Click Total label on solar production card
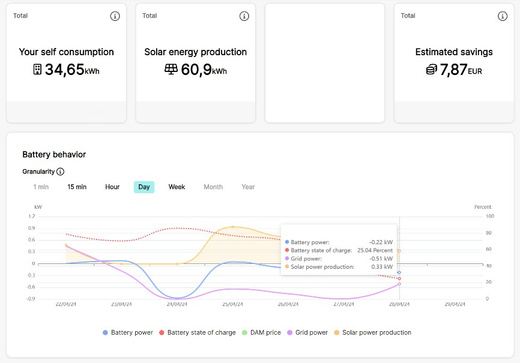This screenshot has width=520, height=363. pyautogui.click(x=150, y=16)
